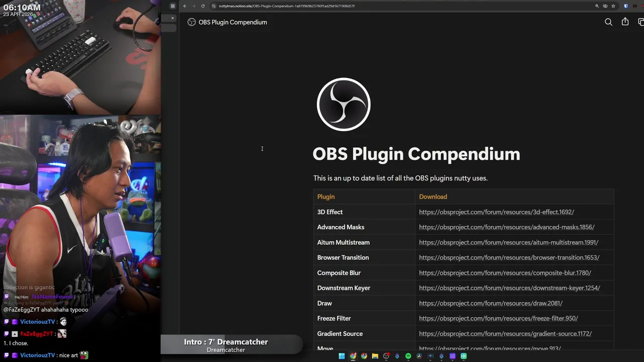Open the composite-blur.1780 download link
This screenshot has width=644, height=362.
click(505, 273)
